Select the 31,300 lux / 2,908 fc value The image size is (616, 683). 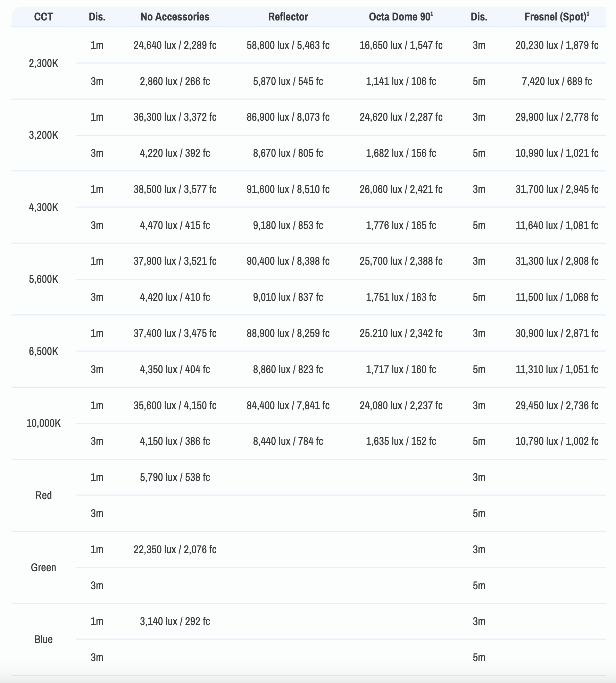click(557, 261)
